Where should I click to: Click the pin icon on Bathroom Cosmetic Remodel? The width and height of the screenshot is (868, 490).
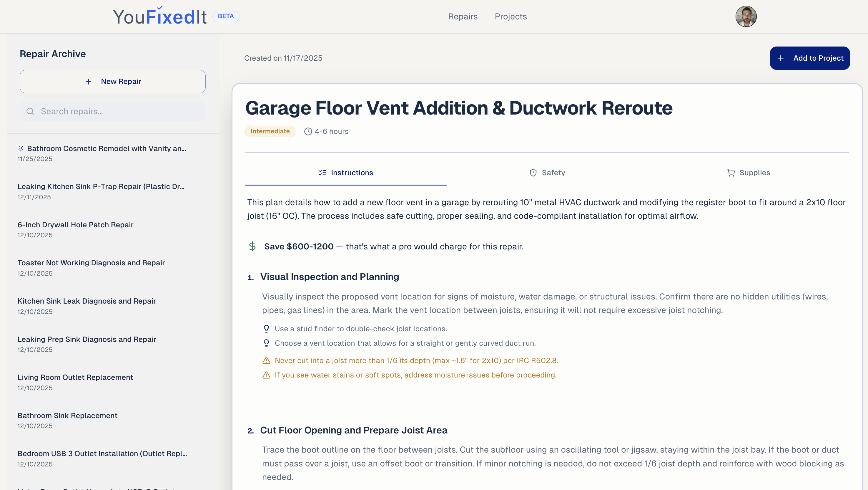(x=21, y=148)
